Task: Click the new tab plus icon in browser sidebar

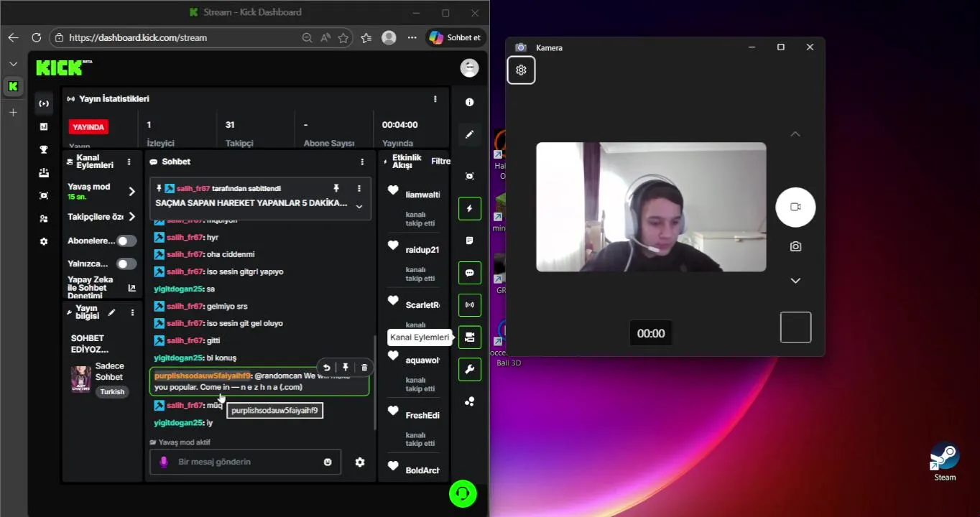Action: [13, 113]
